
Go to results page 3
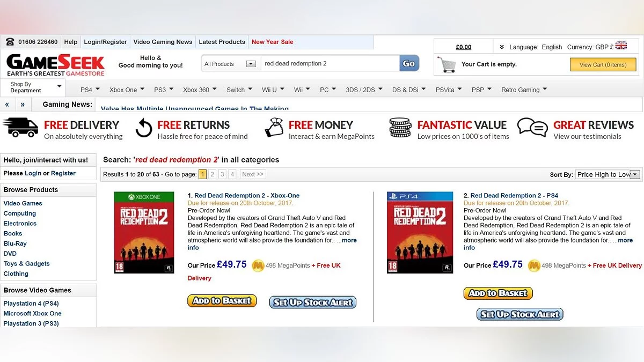222,174
